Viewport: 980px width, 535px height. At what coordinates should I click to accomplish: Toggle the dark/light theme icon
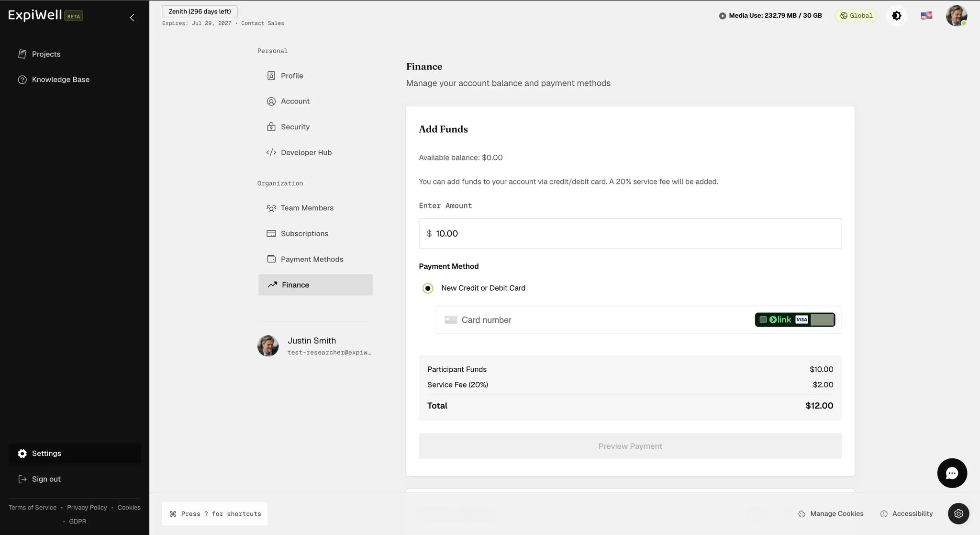coord(897,16)
